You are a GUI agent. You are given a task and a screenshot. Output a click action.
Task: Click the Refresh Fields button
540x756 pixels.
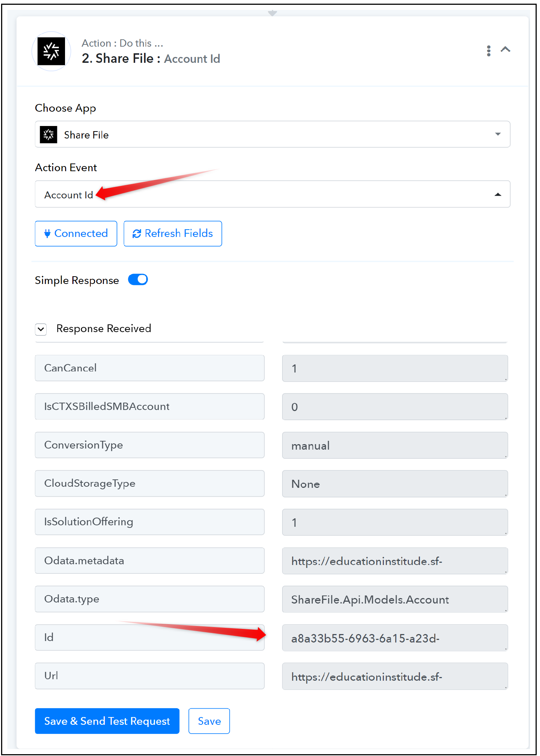(173, 234)
